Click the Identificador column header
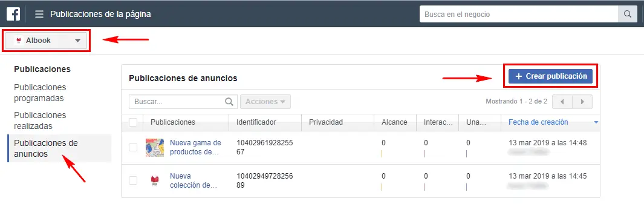 [x=256, y=122]
